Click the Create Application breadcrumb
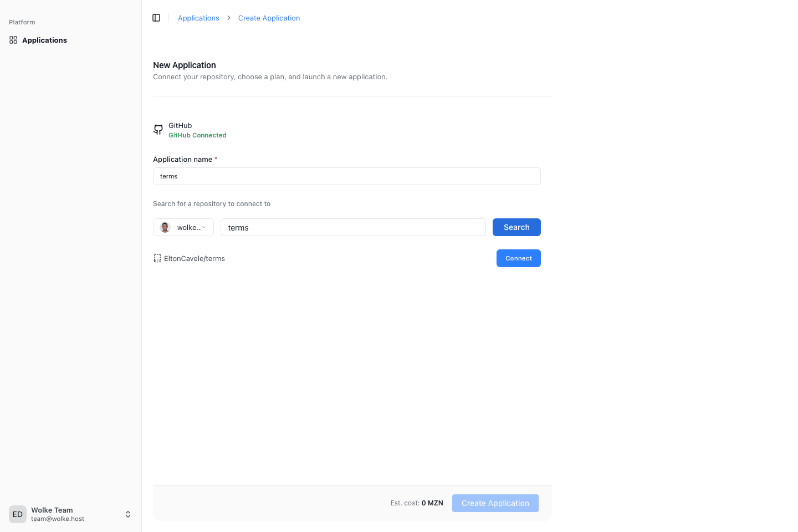Viewport: 798px width, 532px height. coord(269,18)
